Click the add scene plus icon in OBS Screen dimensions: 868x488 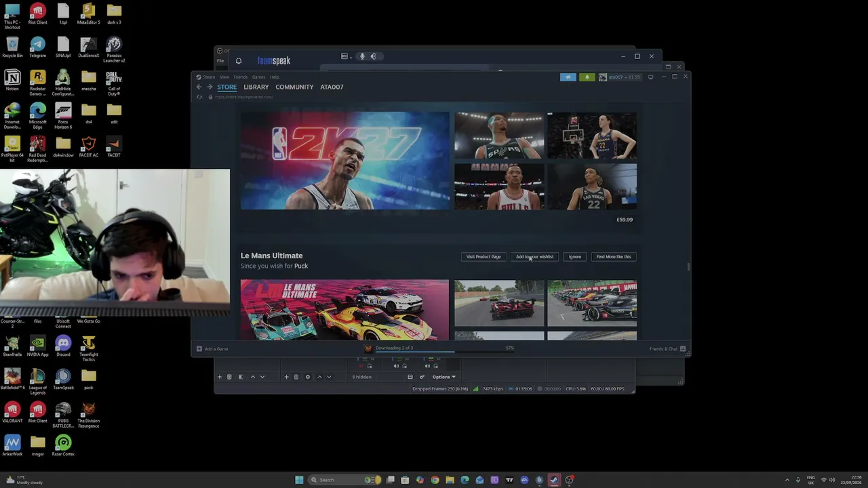[220, 377]
